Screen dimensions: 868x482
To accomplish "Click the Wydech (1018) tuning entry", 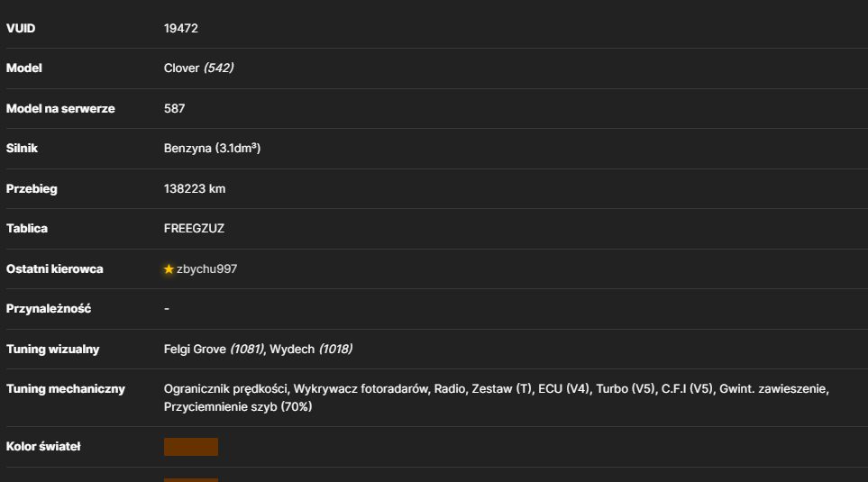I will [311, 350].
